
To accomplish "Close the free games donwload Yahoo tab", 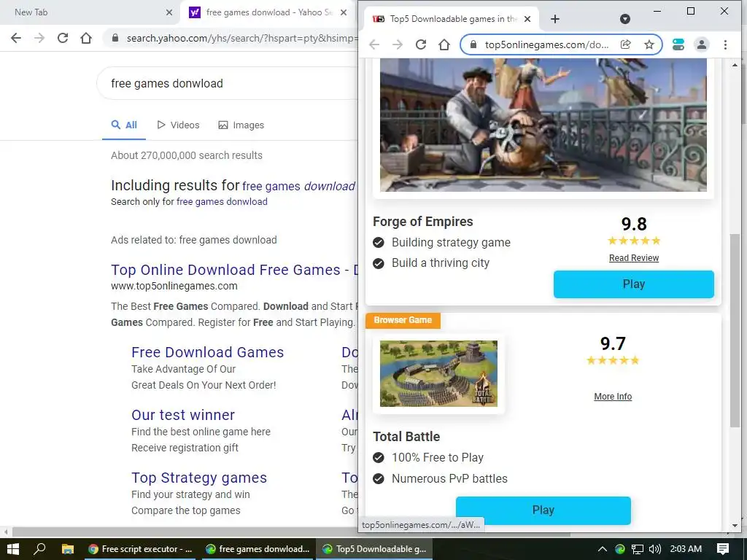I will tap(344, 12).
